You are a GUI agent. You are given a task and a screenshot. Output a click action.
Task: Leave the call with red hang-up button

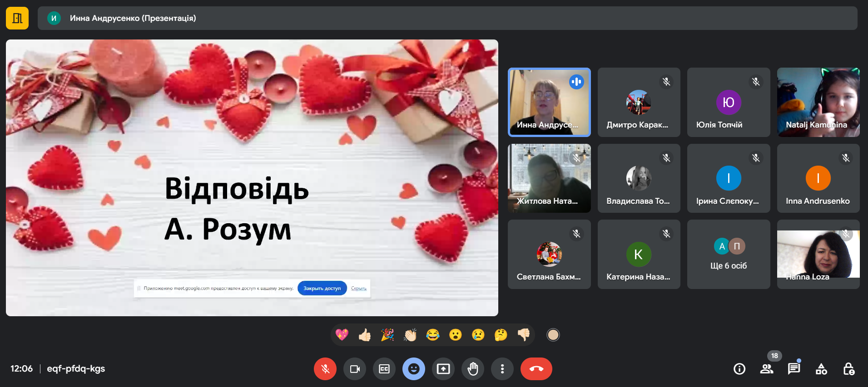(x=536, y=369)
